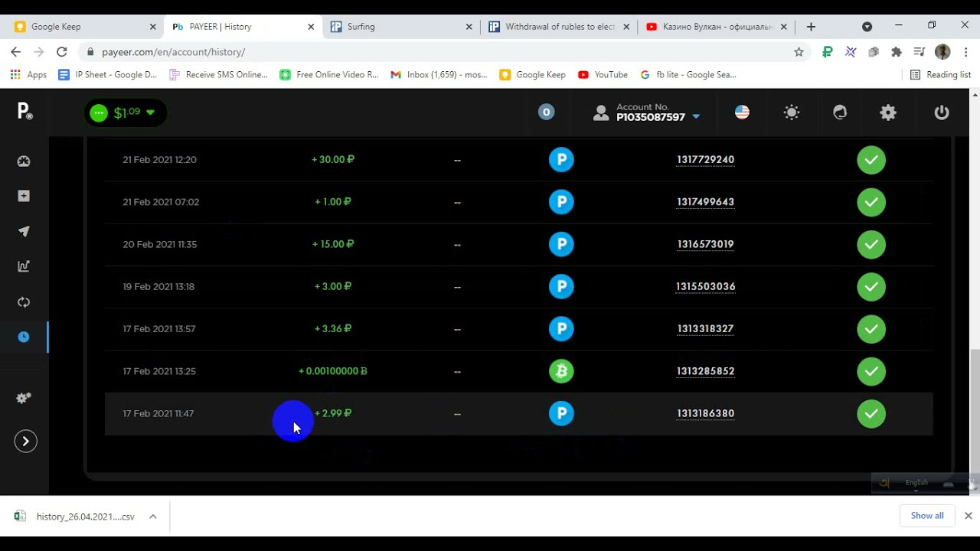The height and width of the screenshot is (551, 980).
Task: Open the settings gear in Payeer header
Action: (888, 112)
